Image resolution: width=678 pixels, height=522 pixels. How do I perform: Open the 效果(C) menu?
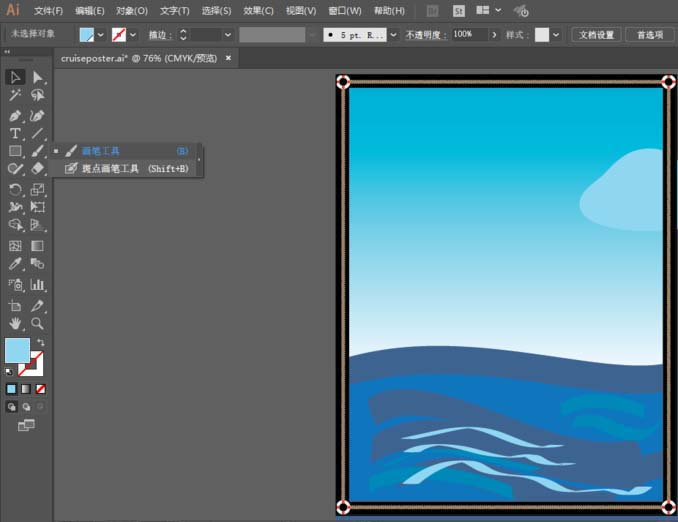click(259, 11)
